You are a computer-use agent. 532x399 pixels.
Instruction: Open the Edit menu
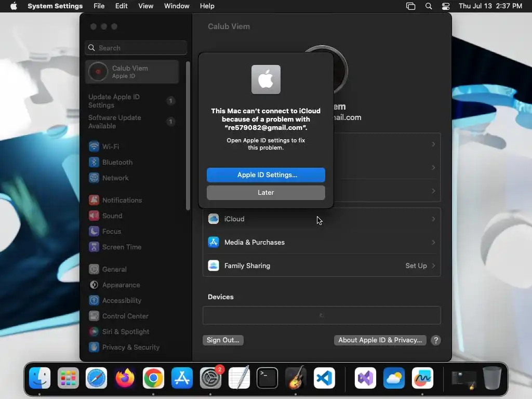(x=121, y=6)
